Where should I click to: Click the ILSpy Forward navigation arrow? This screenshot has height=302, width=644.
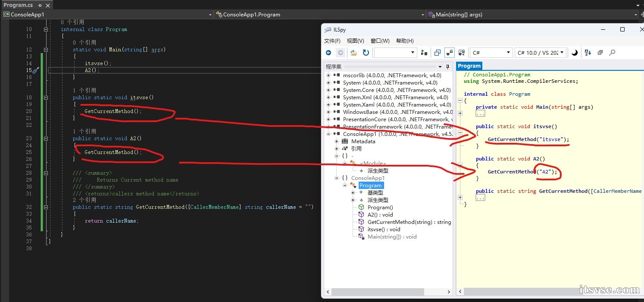pyautogui.click(x=341, y=53)
